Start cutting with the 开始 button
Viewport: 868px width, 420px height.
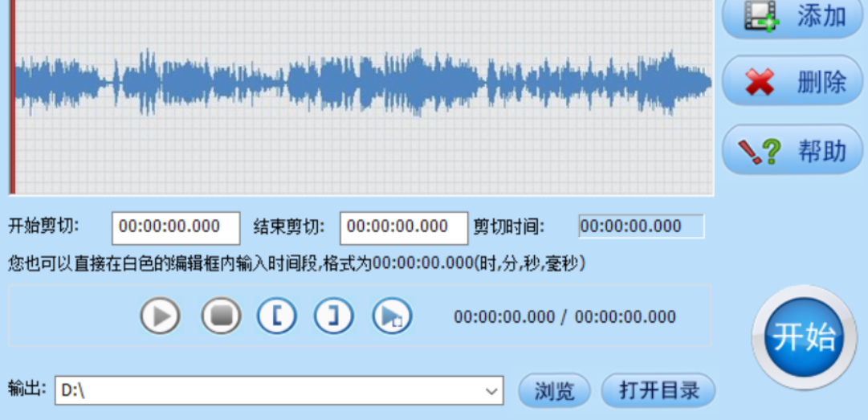point(804,337)
